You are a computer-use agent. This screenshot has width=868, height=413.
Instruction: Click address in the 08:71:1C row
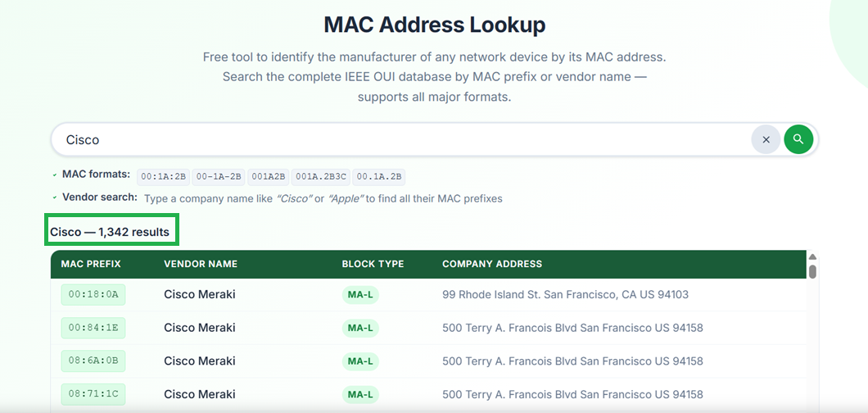[x=572, y=394]
